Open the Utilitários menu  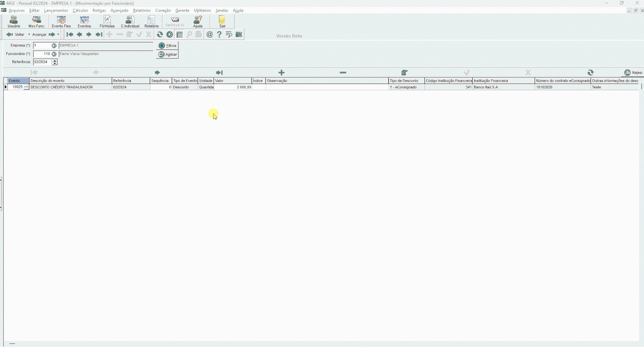click(202, 10)
